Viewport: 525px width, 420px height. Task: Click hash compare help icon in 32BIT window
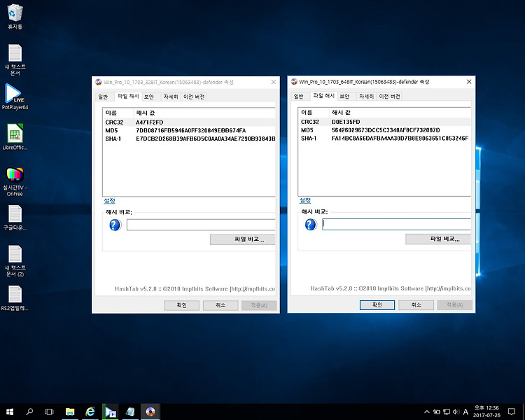point(115,225)
